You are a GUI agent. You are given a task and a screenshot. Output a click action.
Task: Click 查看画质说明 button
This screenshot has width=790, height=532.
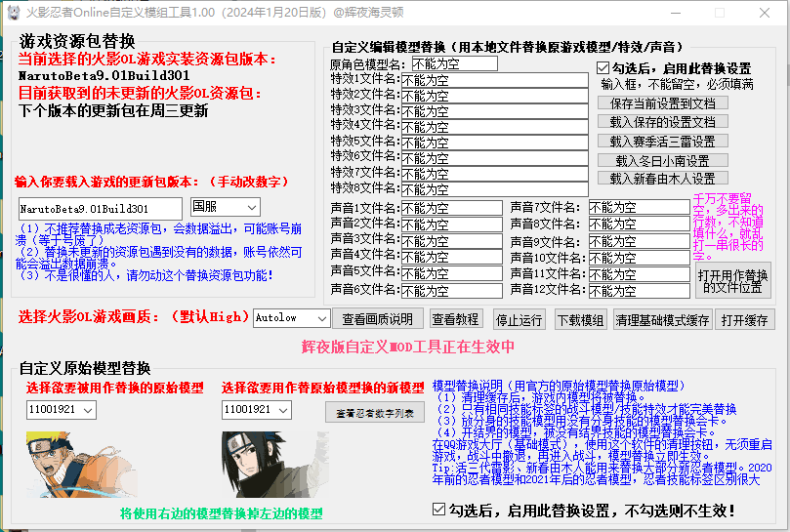[x=377, y=319]
